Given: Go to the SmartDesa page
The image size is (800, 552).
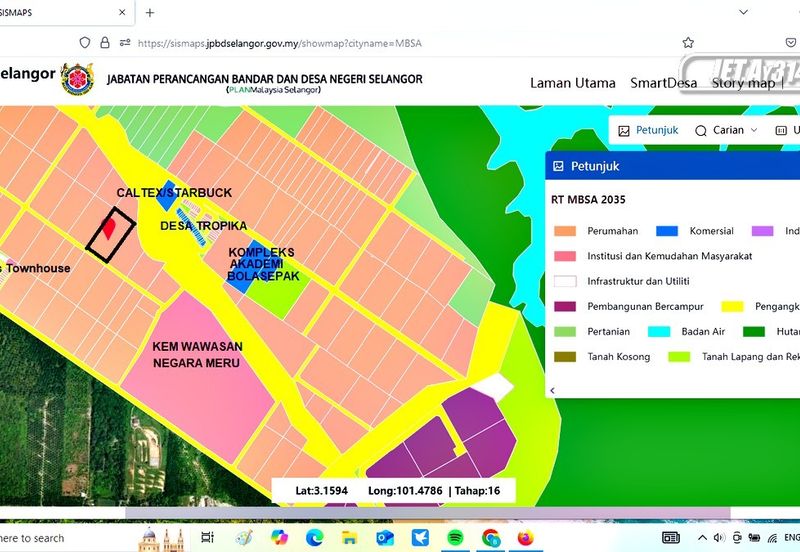Looking at the screenshot, I should click(663, 83).
